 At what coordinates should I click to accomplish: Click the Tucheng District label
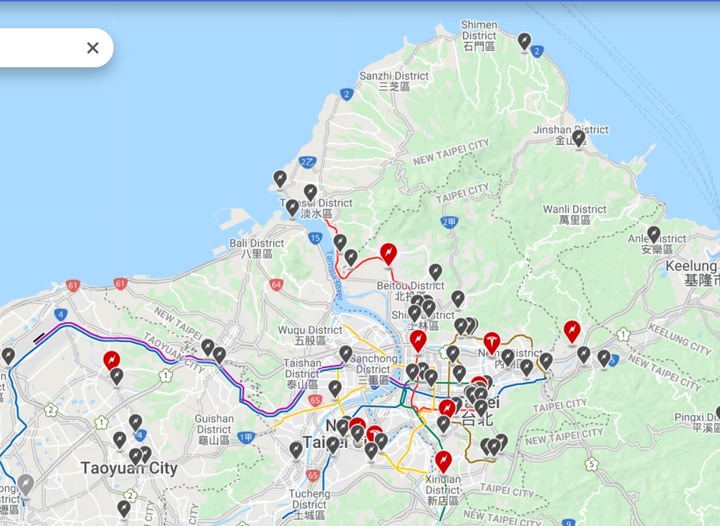309,504
